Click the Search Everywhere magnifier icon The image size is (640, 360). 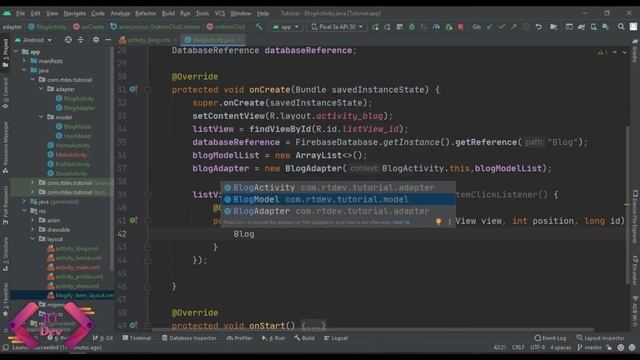pos(621,27)
